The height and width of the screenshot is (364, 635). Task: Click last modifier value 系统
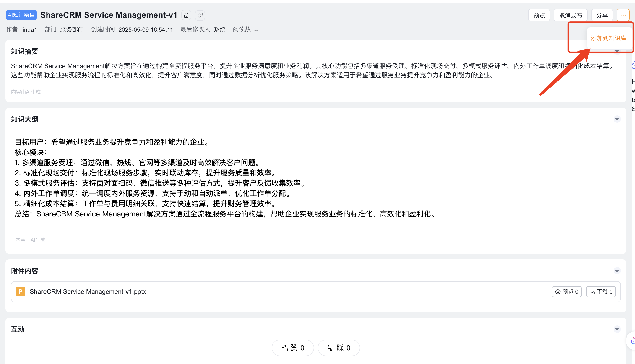point(220,30)
